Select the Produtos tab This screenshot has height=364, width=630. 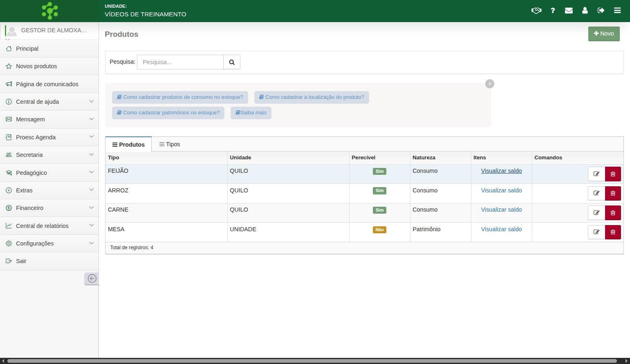click(x=128, y=145)
